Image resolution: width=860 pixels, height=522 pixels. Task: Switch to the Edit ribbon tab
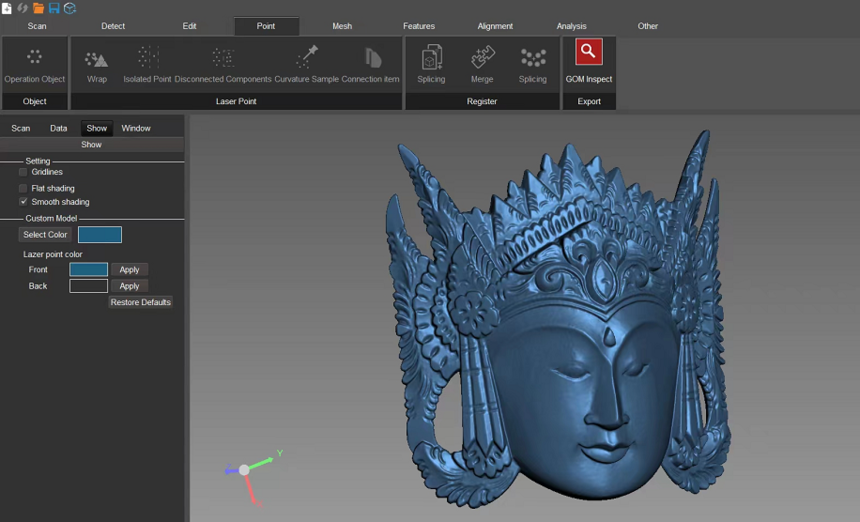click(189, 26)
